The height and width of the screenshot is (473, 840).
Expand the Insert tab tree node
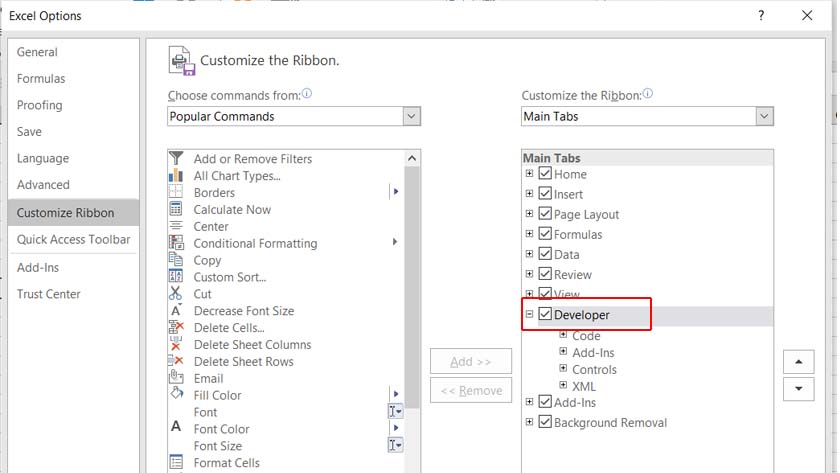coord(529,193)
